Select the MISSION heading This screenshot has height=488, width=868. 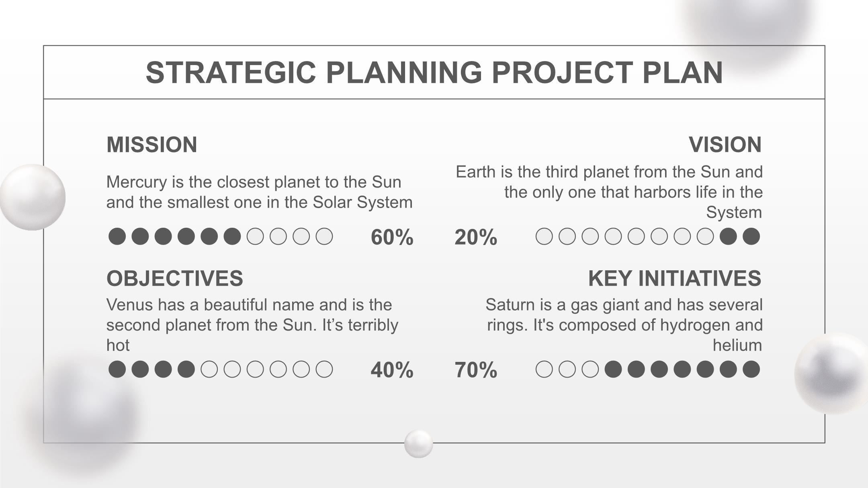[x=151, y=145]
